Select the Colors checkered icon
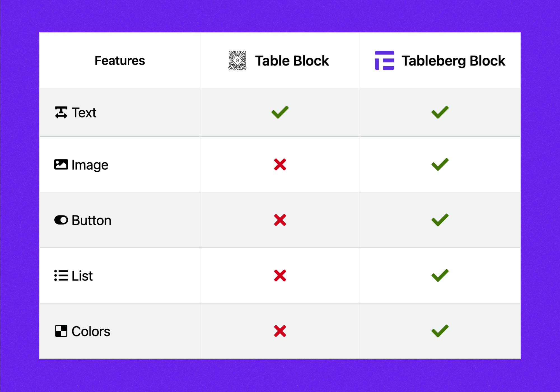The height and width of the screenshot is (392, 560). click(x=61, y=331)
